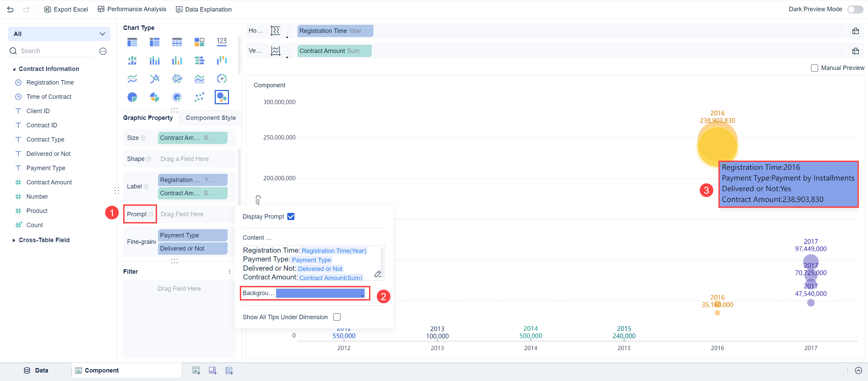The image size is (868, 381).
Task: Enable Show All Tips Under Dimension
Action: pyautogui.click(x=337, y=317)
